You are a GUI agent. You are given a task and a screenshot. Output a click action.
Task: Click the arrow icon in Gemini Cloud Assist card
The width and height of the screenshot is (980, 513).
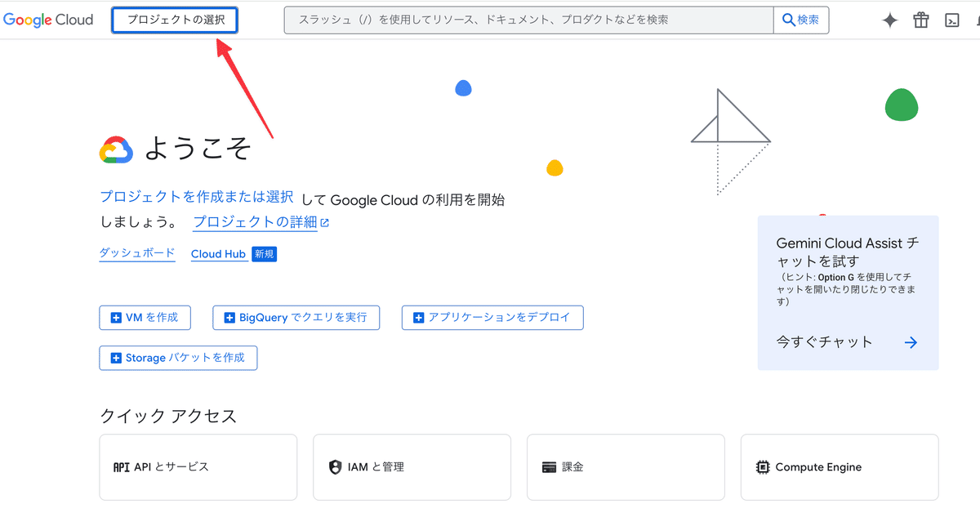(x=911, y=342)
